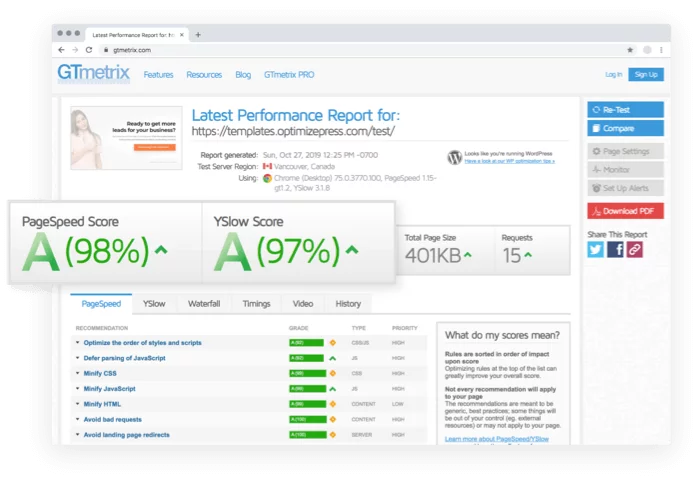Click the GRADE column header
The width and height of the screenshot is (700, 482).
coord(298,328)
